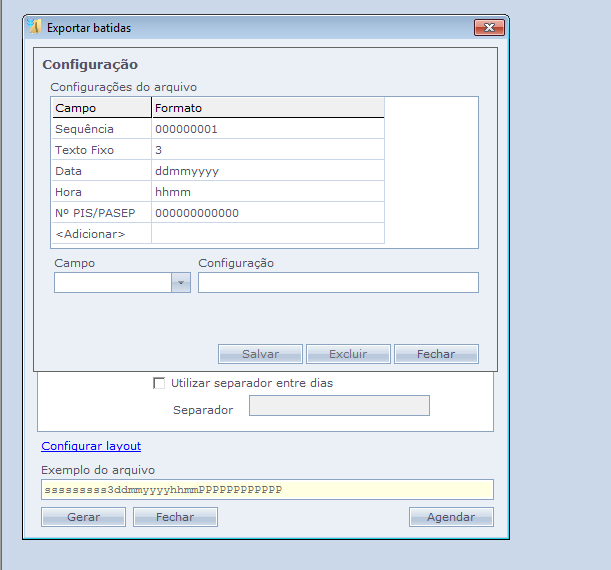
Task: Click the Exemplo do arquivo text box
Action: pos(267,490)
